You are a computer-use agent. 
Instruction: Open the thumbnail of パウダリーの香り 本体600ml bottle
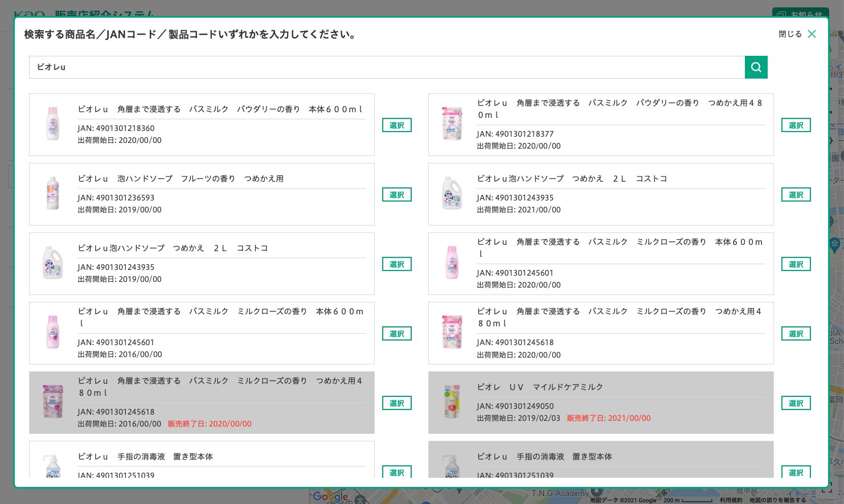coord(53,123)
